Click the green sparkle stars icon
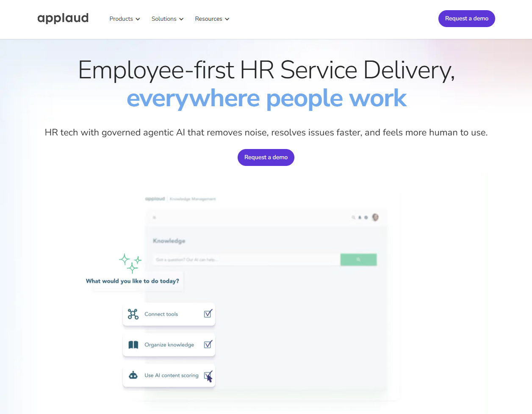Screen dimensions: 532x414 pyautogui.click(x=130, y=263)
